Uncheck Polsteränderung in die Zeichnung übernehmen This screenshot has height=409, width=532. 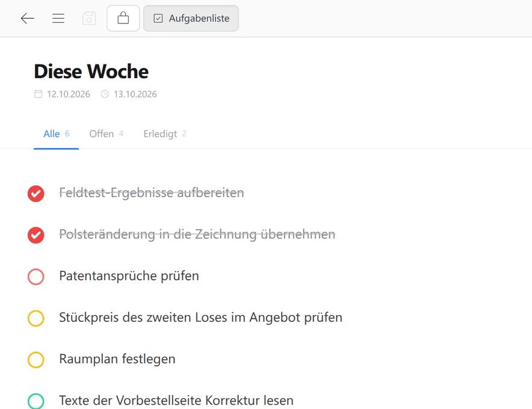tap(36, 235)
